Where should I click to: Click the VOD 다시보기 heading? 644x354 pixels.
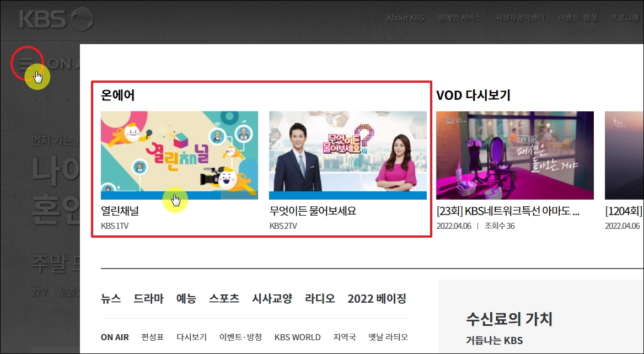[x=473, y=95]
